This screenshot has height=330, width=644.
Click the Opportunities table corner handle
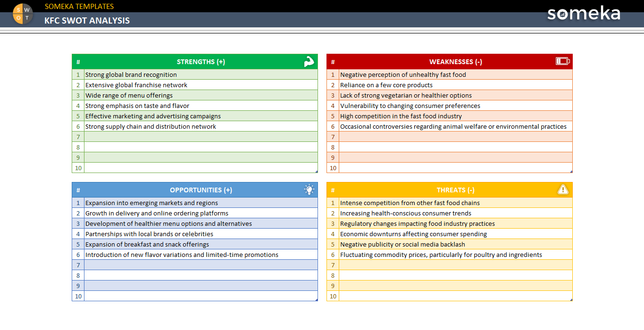point(317,300)
